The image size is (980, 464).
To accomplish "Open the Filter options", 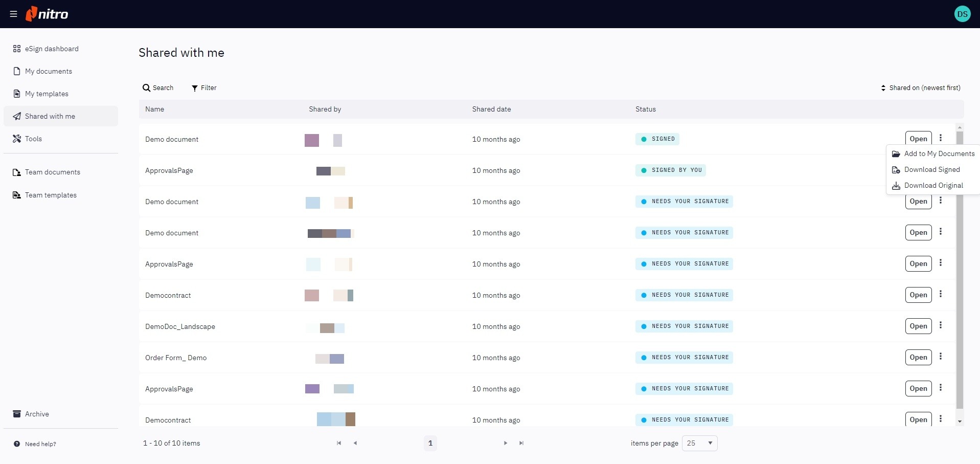I will [x=204, y=88].
